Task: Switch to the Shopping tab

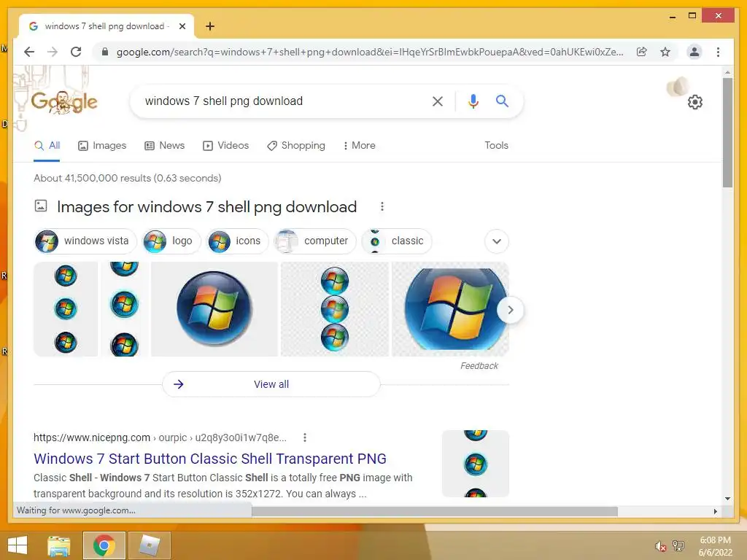Action: tap(296, 145)
